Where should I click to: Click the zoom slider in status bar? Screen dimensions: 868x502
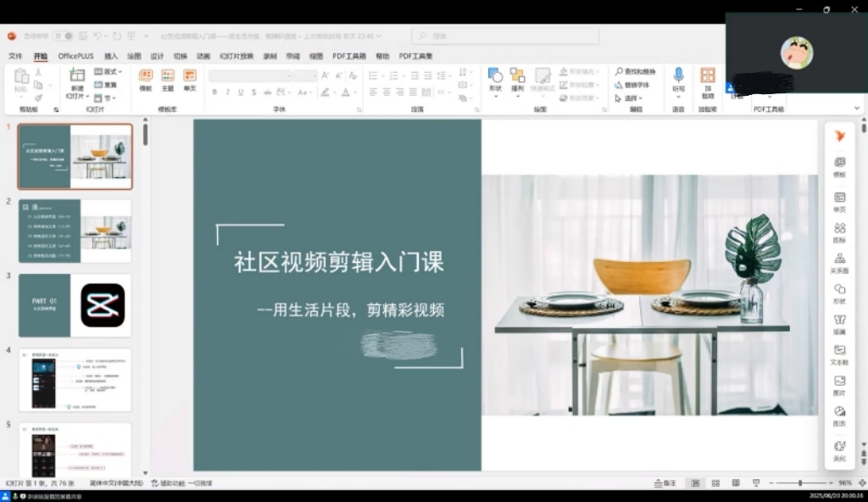pyautogui.click(x=799, y=483)
